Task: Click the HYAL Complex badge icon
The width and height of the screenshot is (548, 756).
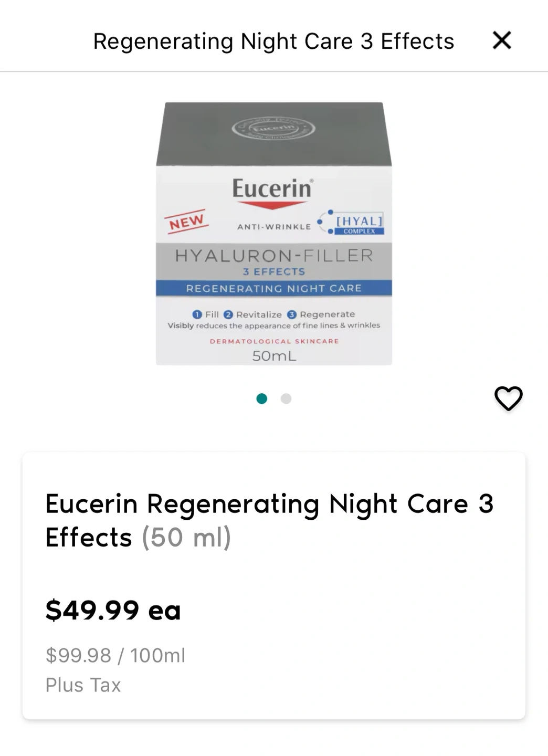Action: 351,223
